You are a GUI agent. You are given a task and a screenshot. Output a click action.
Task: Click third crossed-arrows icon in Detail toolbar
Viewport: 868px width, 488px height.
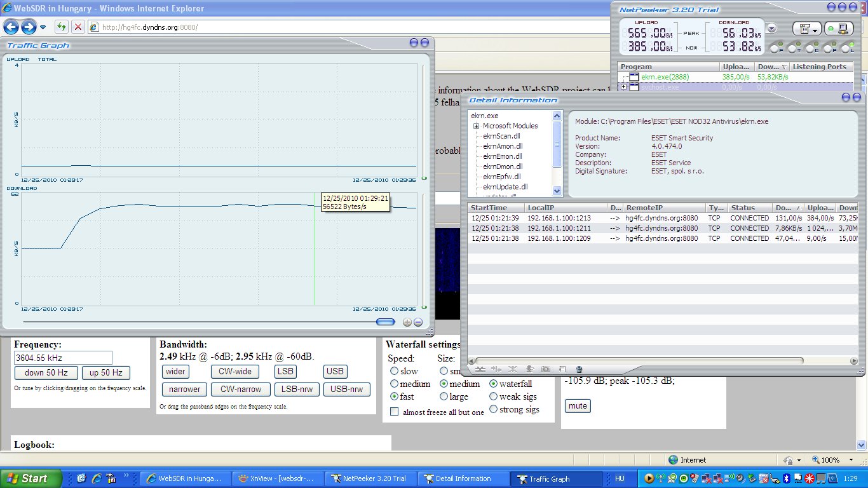(513, 369)
